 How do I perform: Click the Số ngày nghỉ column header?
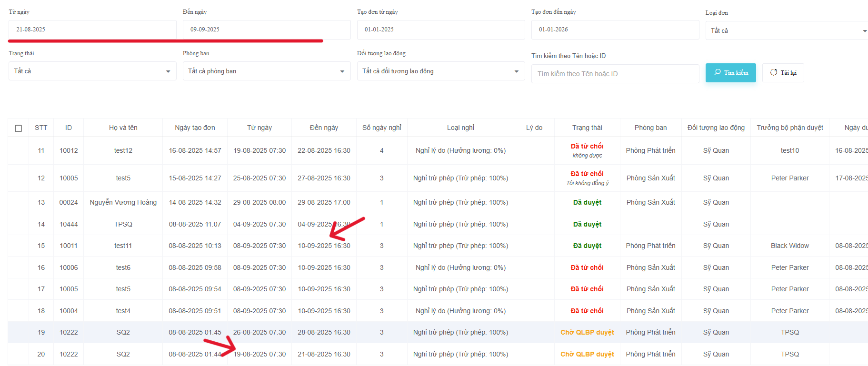(381, 128)
